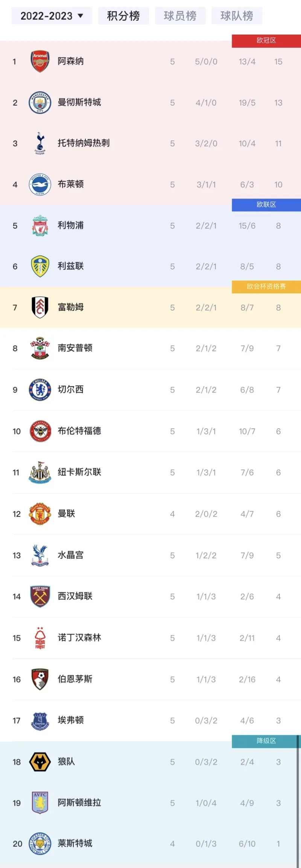Open the Wolves wolf-head logo
This screenshot has height=868, width=301.
tap(40, 762)
